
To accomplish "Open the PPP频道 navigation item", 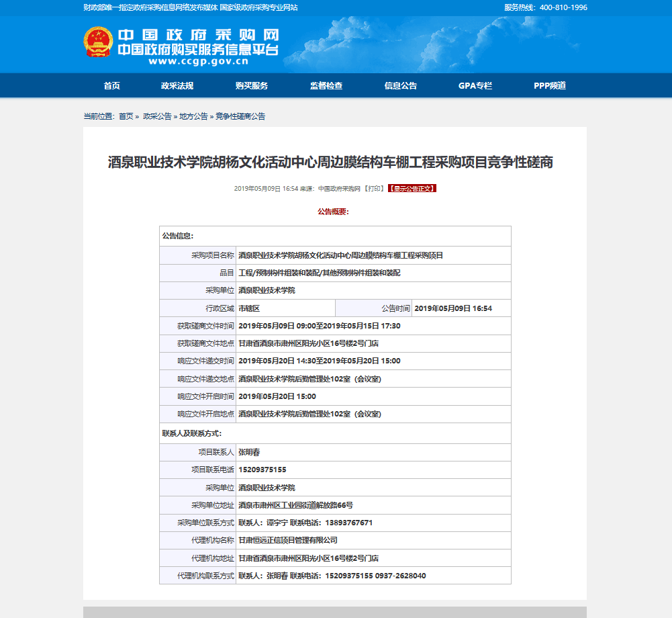I will pyautogui.click(x=549, y=86).
